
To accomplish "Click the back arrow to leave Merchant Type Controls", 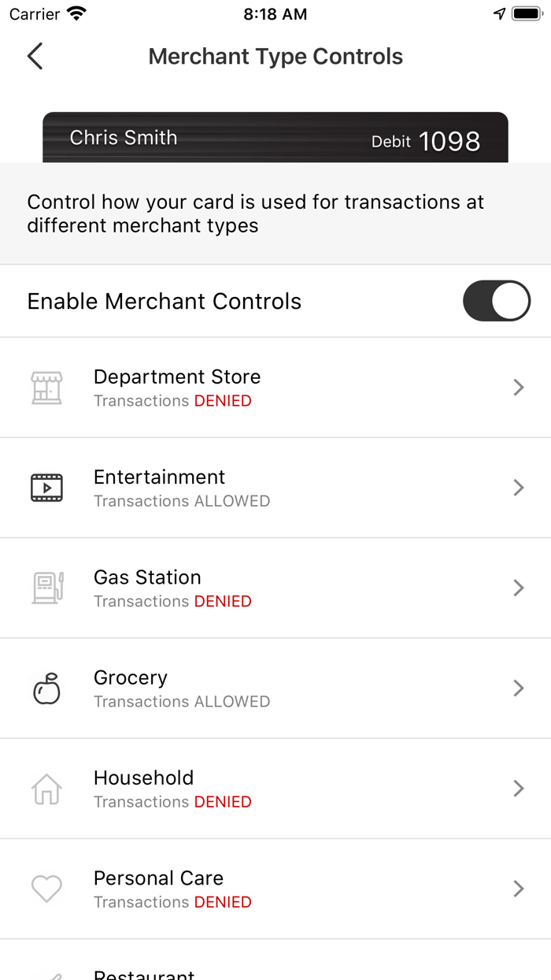I will (34, 56).
